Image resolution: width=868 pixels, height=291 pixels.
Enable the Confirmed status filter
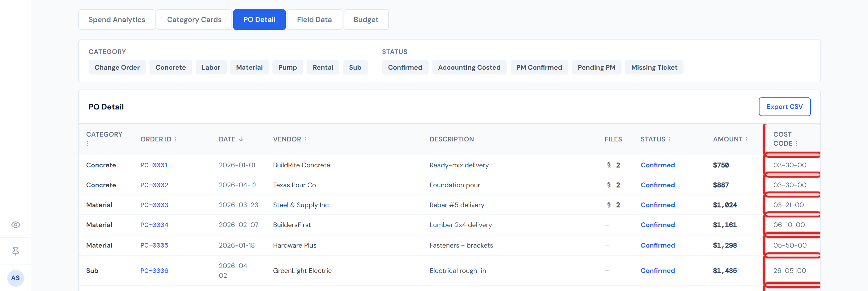[405, 67]
